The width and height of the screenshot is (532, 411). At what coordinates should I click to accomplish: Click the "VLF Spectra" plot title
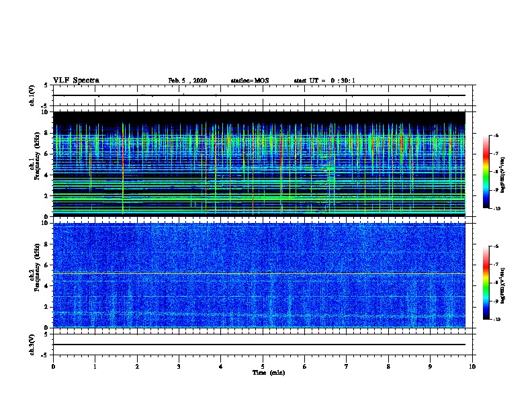pos(76,81)
